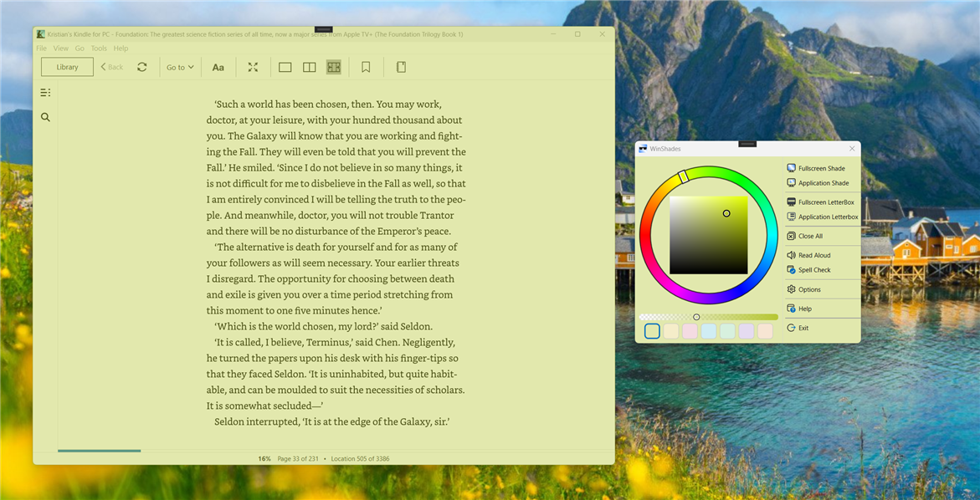
Task: Expand the third reading layout option
Action: (333, 66)
